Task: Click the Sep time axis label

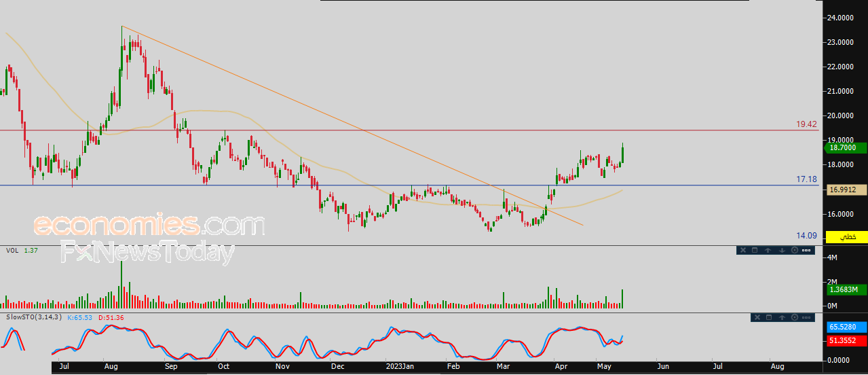Action: pyautogui.click(x=171, y=367)
